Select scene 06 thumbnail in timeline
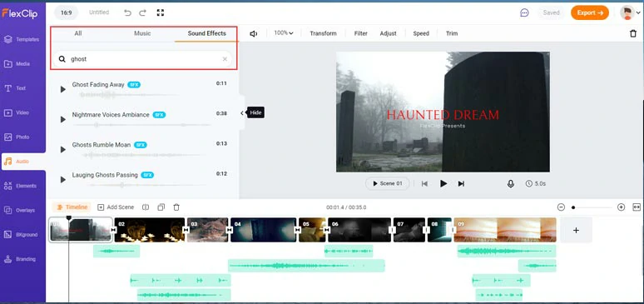644x304 pixels. point(359,230)
